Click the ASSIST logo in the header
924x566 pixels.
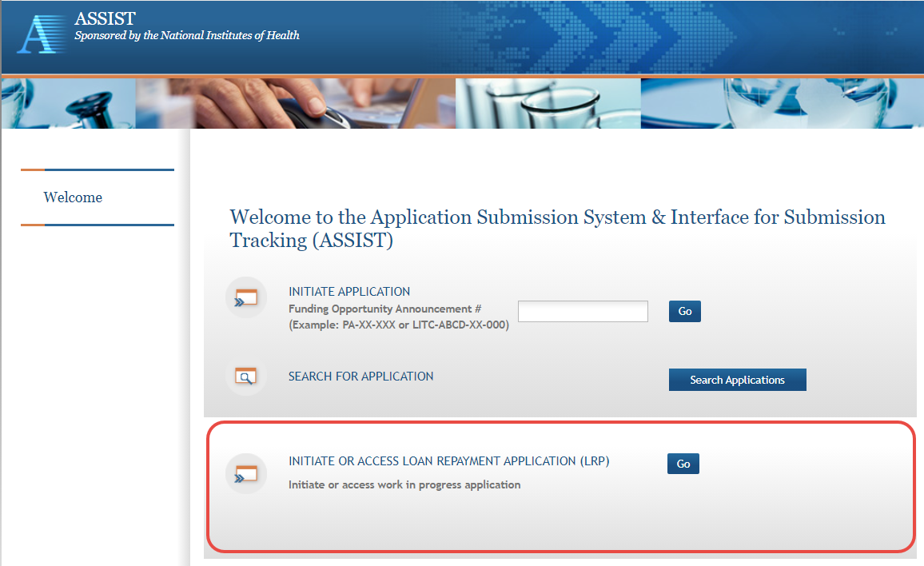[42, 34]
